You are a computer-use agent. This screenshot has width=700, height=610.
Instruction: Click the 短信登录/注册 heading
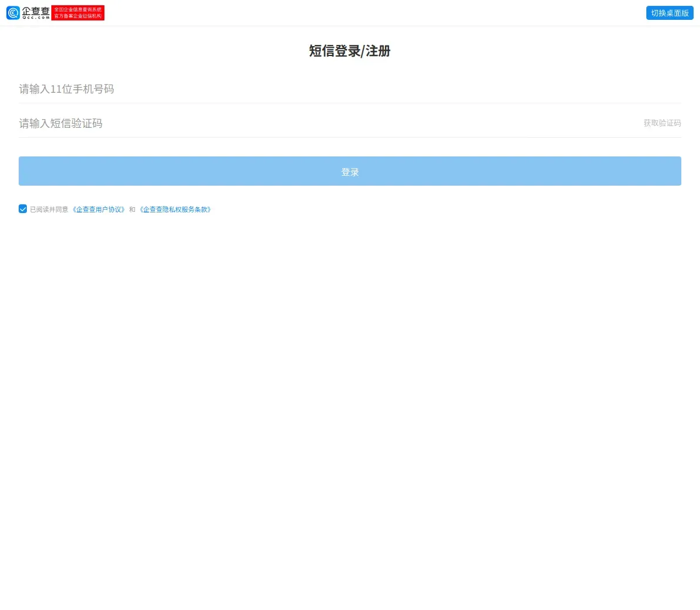pos(350,51)
